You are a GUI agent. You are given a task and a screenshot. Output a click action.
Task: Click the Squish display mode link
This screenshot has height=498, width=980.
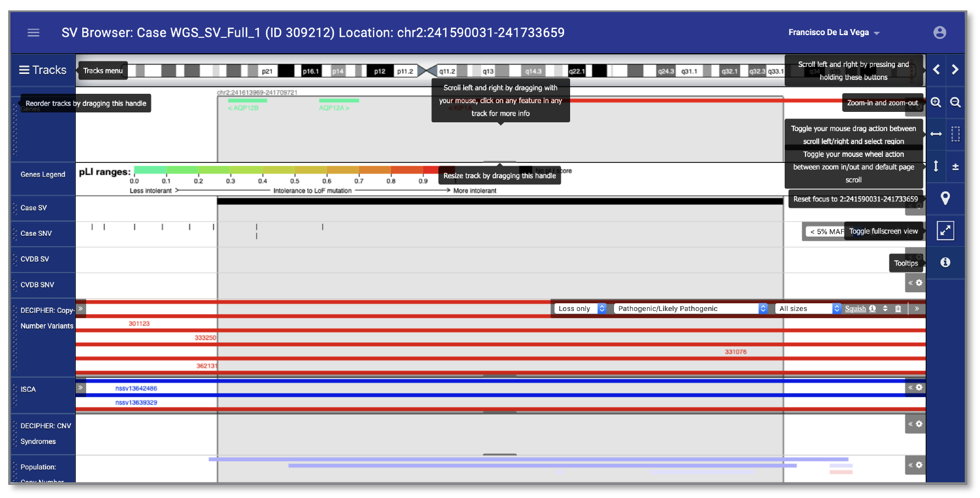pos(855,309)
